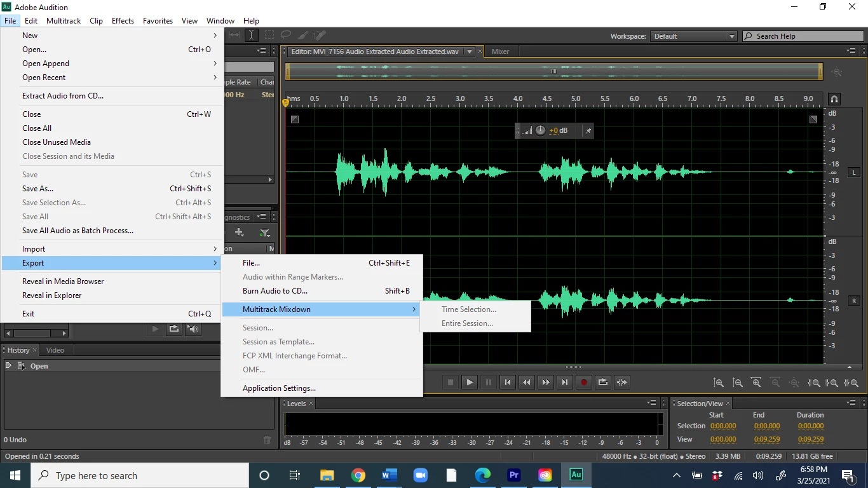Click Zoom Out Amplitude icon
This screenshot has width=868, height=488.
click(x=738, y=383)
